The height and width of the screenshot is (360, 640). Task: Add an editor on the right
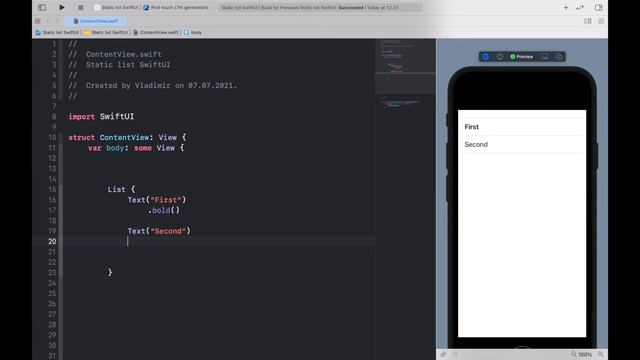point(601,21)
